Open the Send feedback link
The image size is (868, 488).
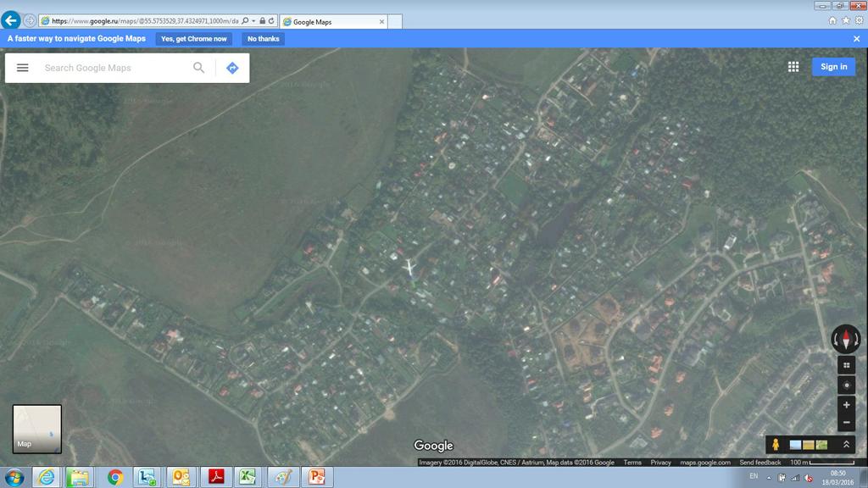(760, 463)
